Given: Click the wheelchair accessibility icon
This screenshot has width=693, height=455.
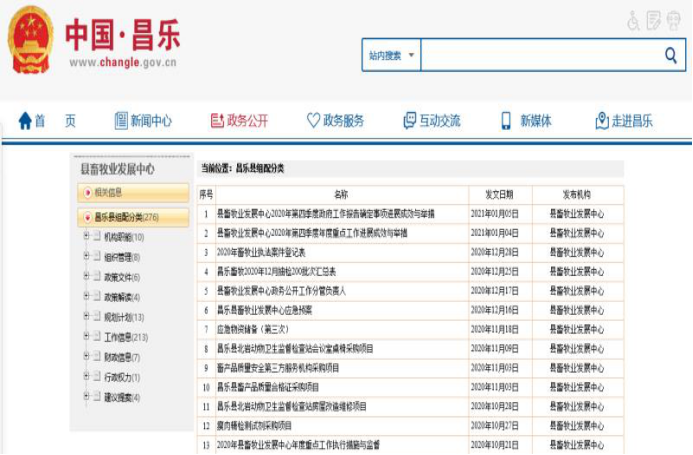Looking at the screenshot, I should coord(633,20).
